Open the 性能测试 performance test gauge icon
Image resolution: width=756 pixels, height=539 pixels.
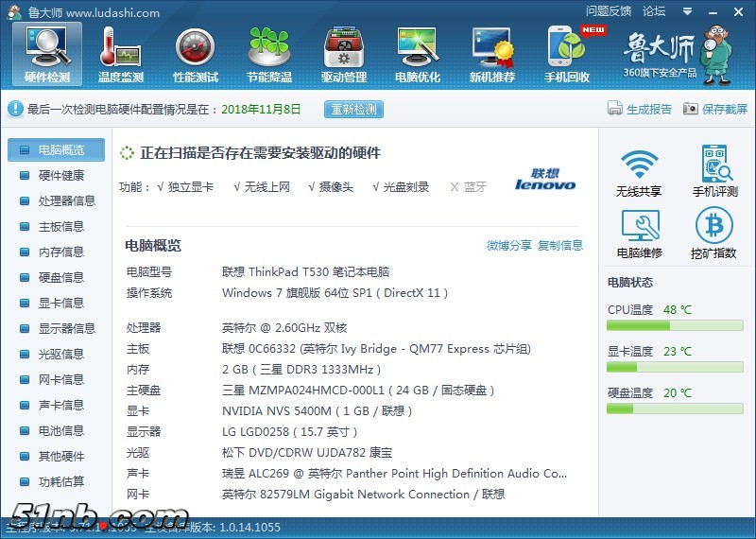coord(196,53)
